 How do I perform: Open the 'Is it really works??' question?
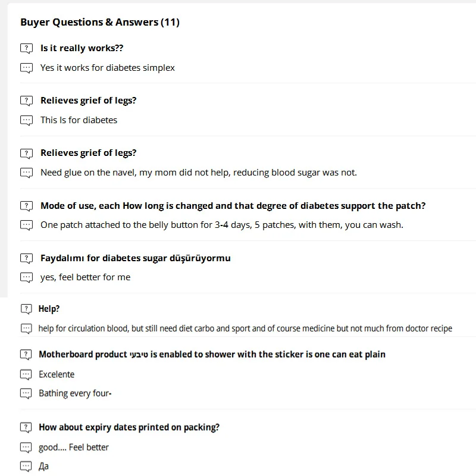click(82, 48)
